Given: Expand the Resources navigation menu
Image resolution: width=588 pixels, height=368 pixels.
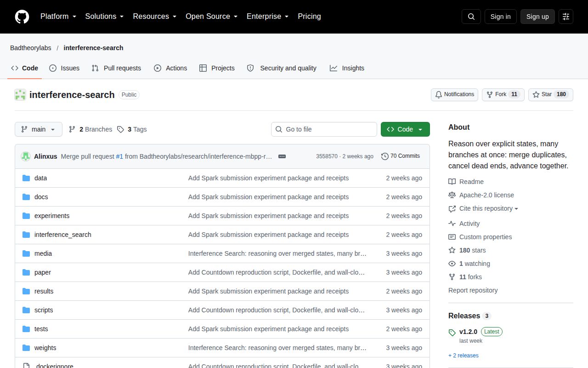Looking at the screenshot, I should click(x=155, y=17).
